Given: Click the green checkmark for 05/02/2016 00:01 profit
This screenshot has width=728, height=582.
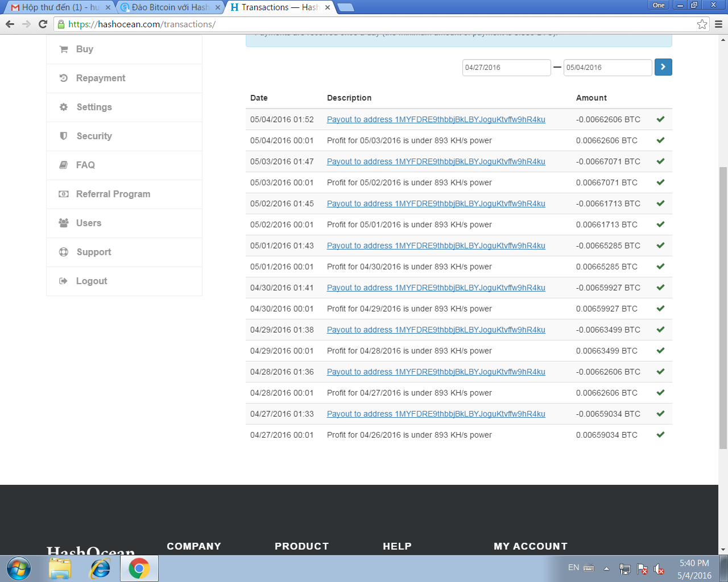Looking at the screenshot, I should (660, 225).
